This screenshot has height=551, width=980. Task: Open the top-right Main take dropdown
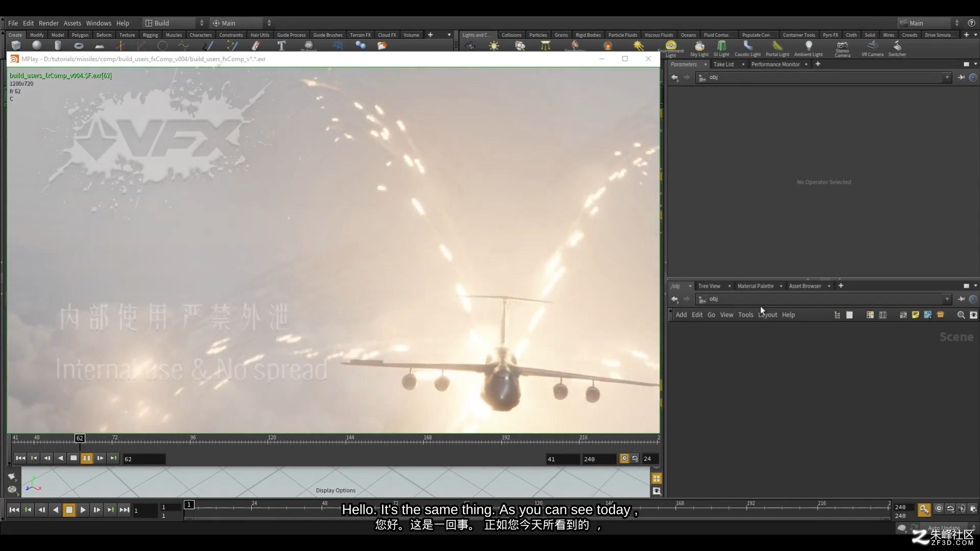pyautogui.click(x=929, y=23)
